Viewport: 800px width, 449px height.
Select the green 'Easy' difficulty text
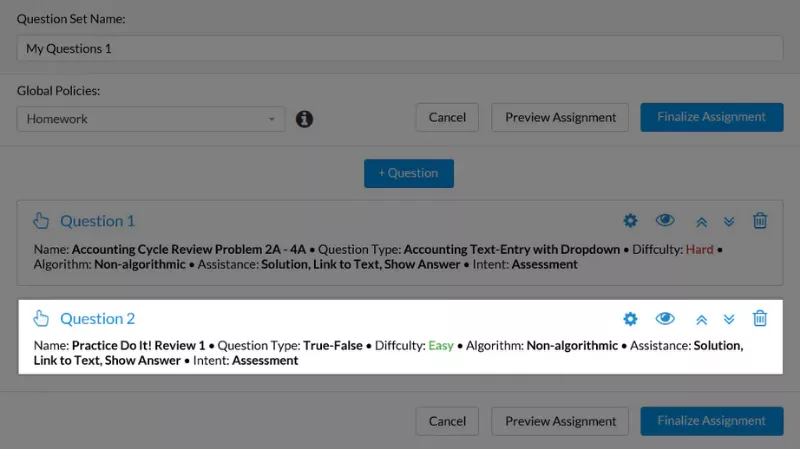(x=441, y=346)
